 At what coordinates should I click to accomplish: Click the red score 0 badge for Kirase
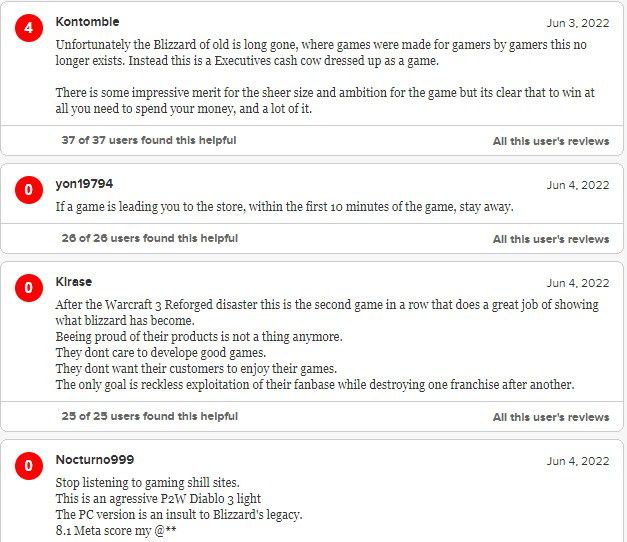tap(29, 288)
